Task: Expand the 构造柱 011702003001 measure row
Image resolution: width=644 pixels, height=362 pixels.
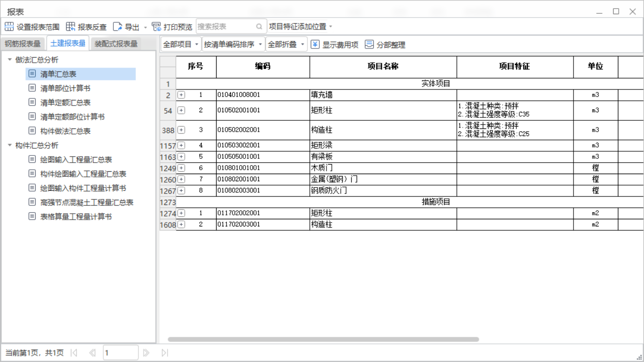Action: point(181,225)
